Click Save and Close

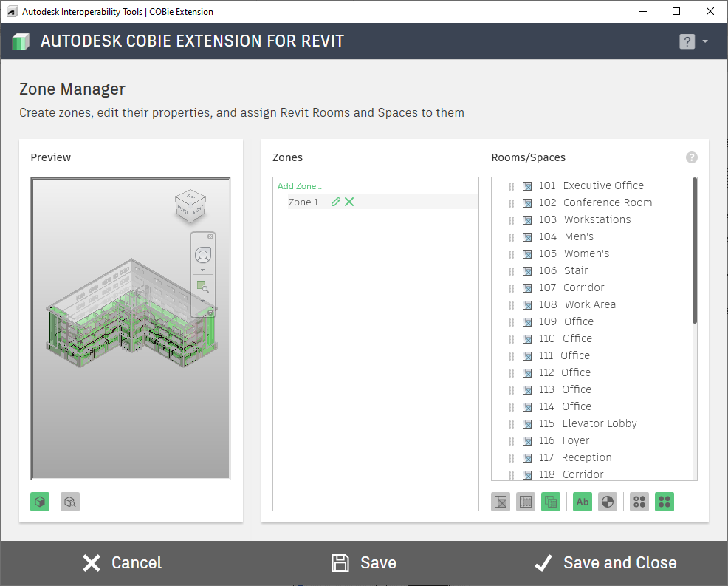point(605,563)
